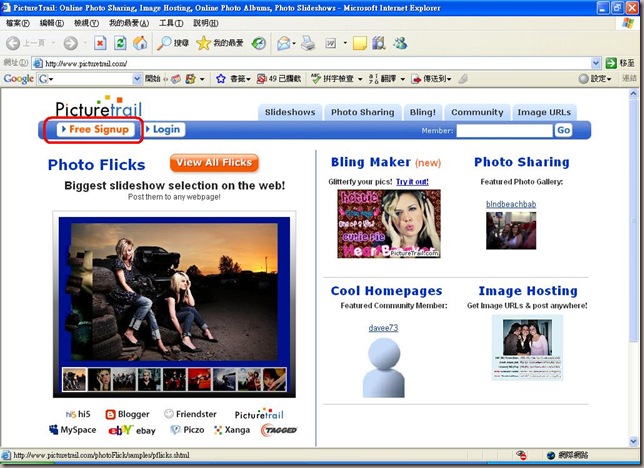Open the Back button history dropdown arrow
This screenshot has height=468, width=644.
click(53, 43)
